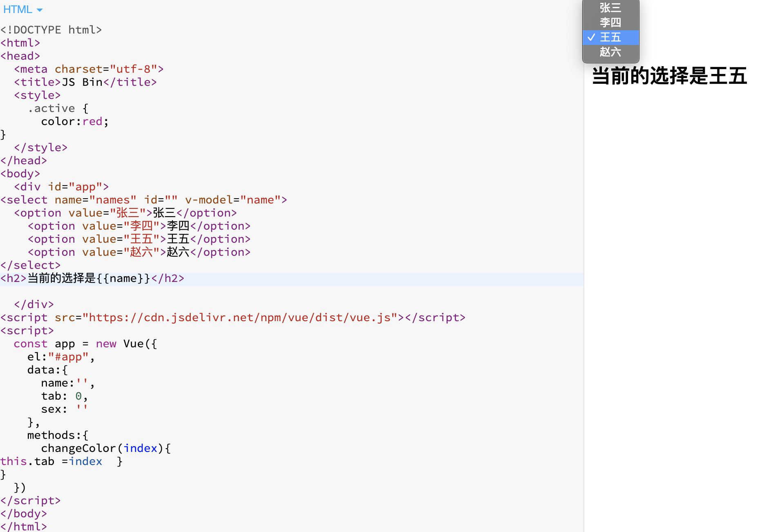Viewport: 760px width, 532px height.
Task: Choose the checked 王五 option
Action: [x=610, y=37]
